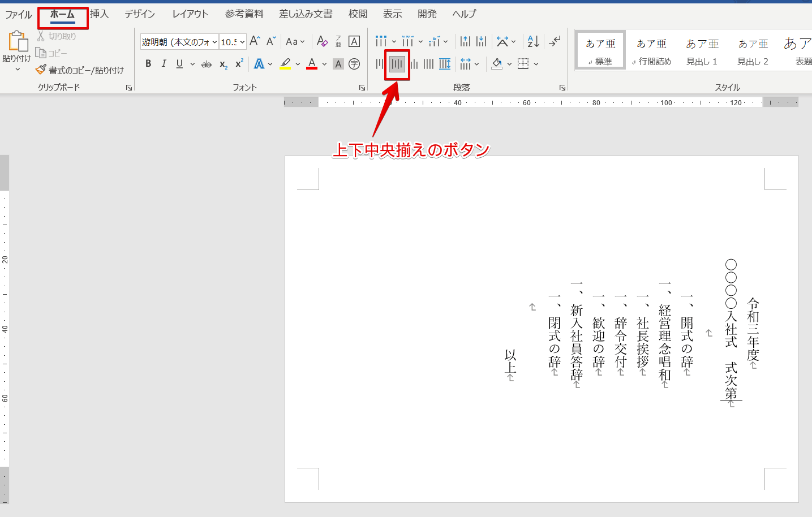Click the multilevel list icon
Screen dimensions: 812x517
click(434, 41)
